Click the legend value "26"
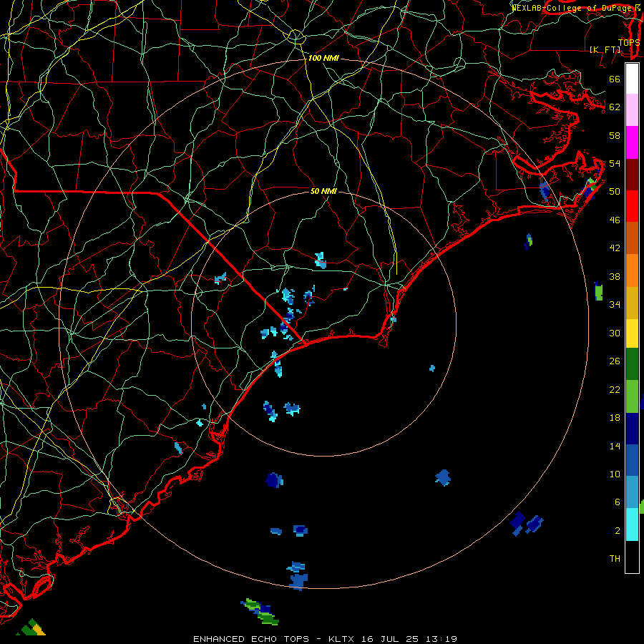 click(615, 361)
